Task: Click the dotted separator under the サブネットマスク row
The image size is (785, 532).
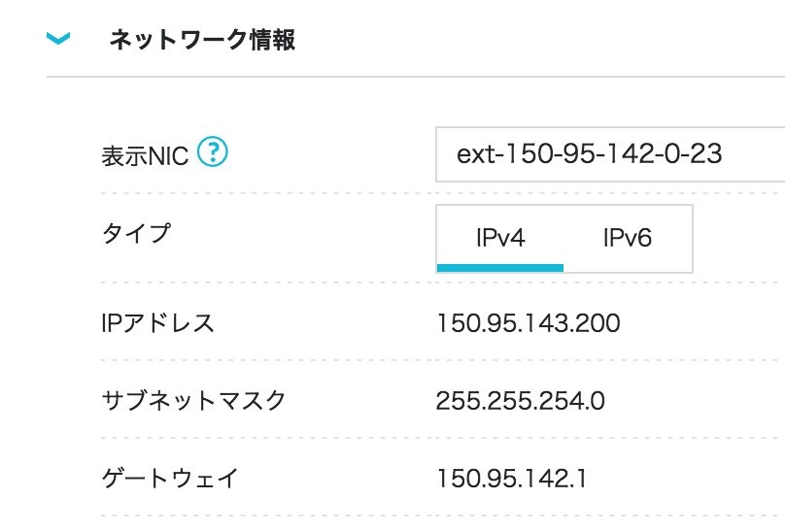Action: point(443,438)
